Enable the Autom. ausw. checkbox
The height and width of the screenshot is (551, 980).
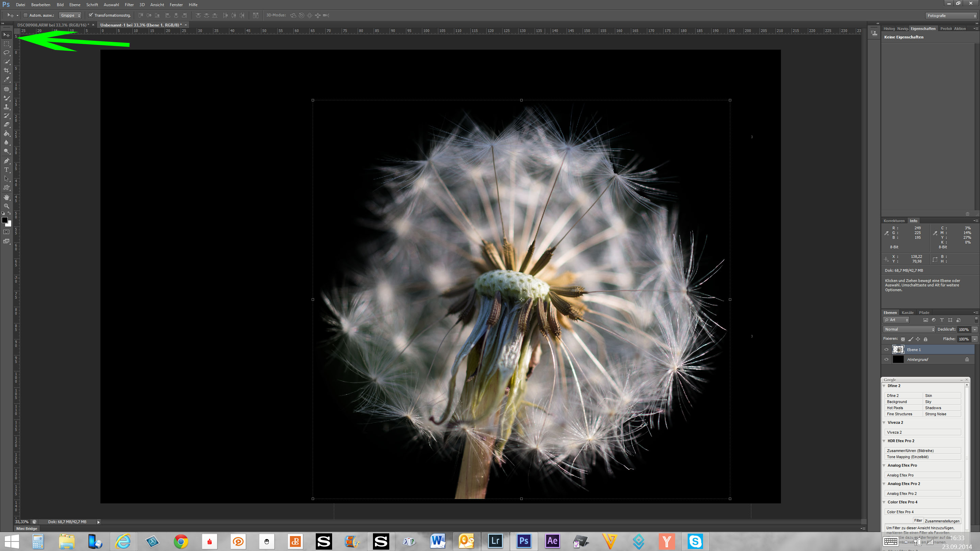pyautogui.click(x=26, y=15)
